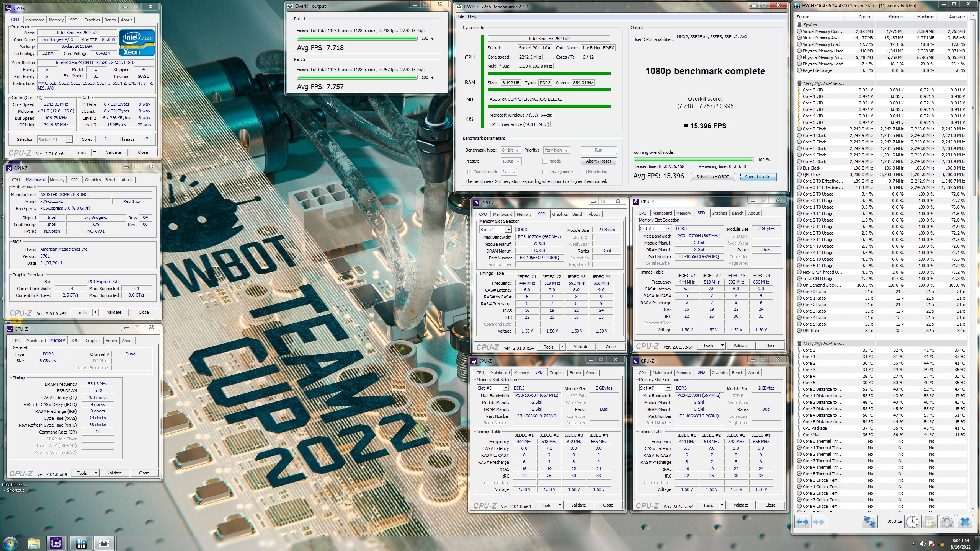The height and width of the screenshot is (551, 980).
Task: Switch to HWiNFO via its taskbar icon
Action: (x=81, y=543)
